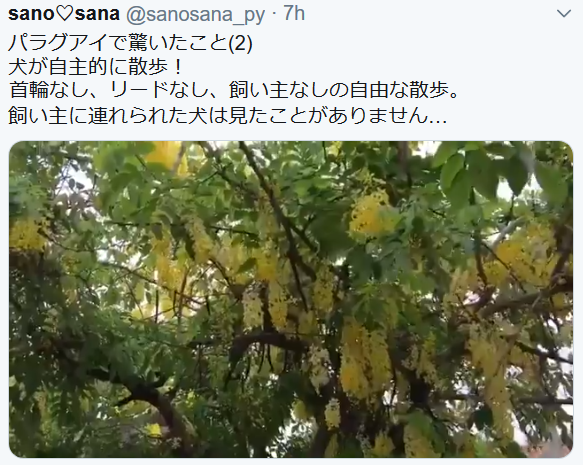Screen dimensions: 583x465
Task: Play the embedded yellow flower tree video
Action: tap(291, 299)
